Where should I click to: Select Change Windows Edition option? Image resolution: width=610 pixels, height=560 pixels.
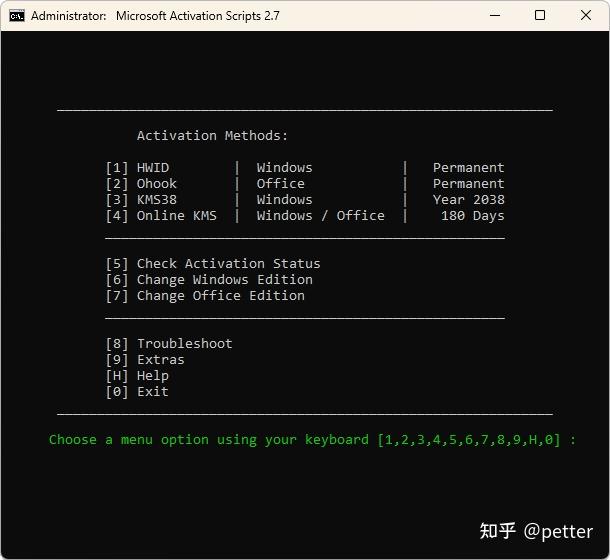click(209, 280)
